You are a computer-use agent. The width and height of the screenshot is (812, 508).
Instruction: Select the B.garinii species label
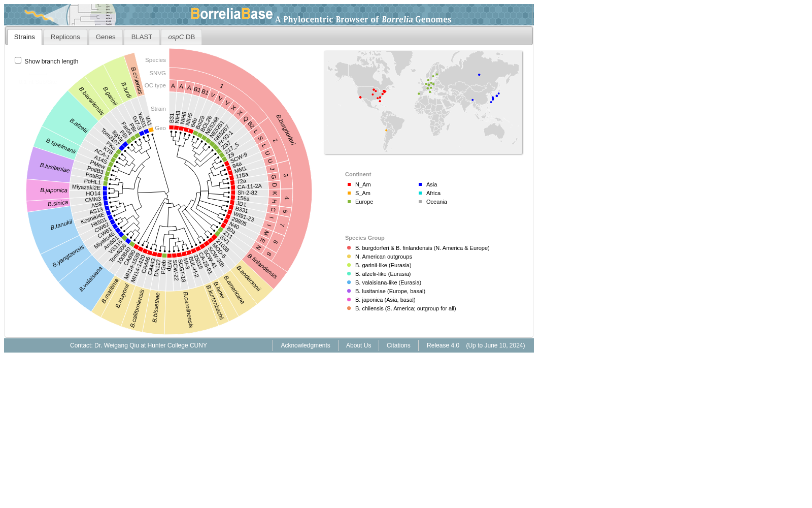[x=110, y=96]
